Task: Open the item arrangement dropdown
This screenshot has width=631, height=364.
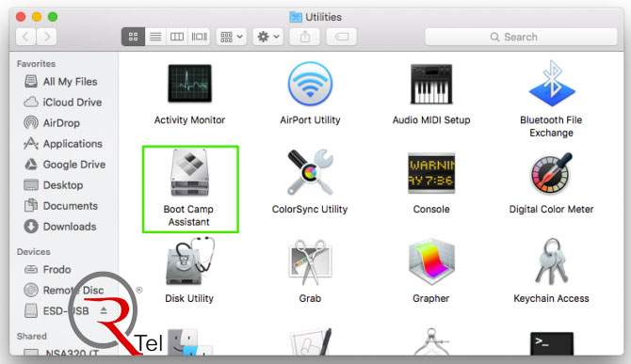Action: tap(232, 37)
